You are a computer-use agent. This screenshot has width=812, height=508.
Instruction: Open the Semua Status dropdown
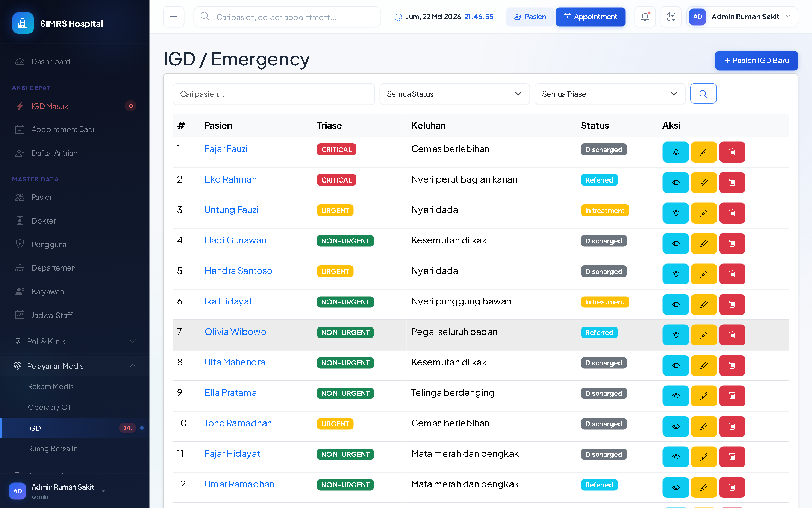click(x=454, y=94)
